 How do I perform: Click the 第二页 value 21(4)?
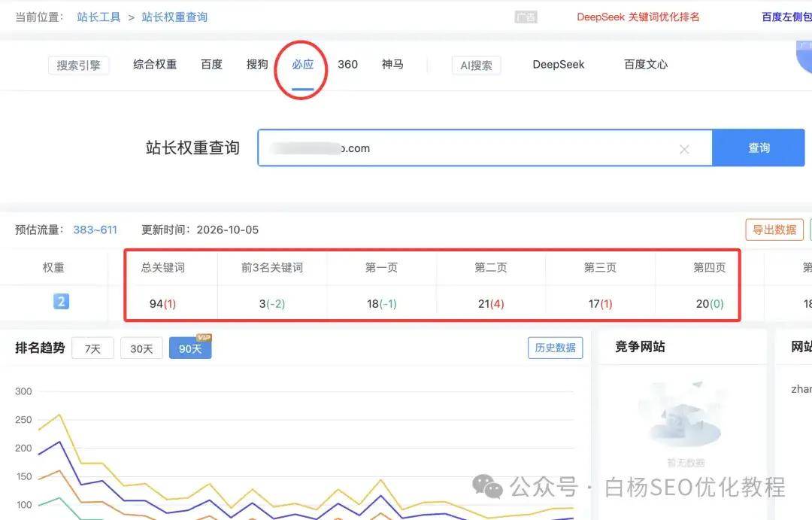(491, 304)
